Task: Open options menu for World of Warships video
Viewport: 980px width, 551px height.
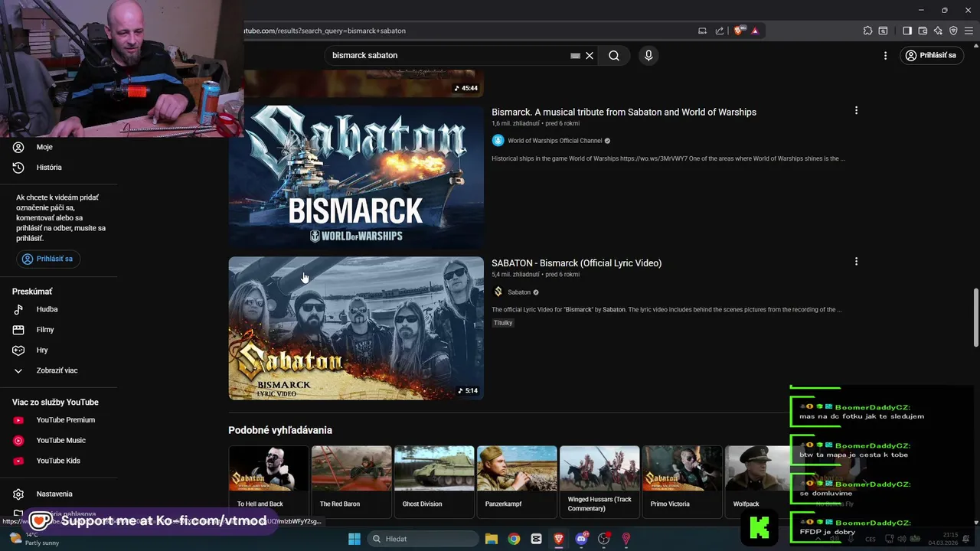Action: (x=856, y=110)
